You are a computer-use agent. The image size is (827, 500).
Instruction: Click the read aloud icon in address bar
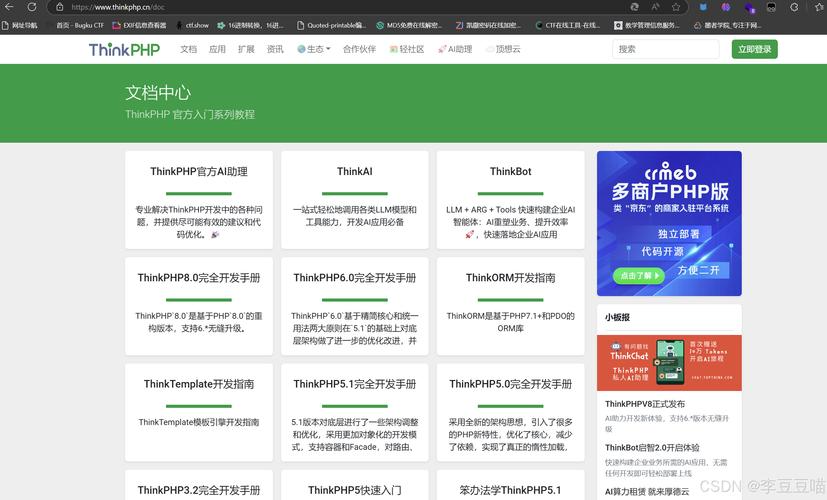click(656, 7)
